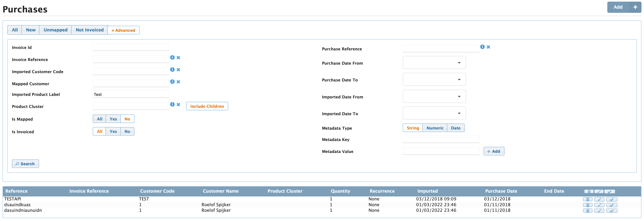Delete the TESTAPI purchase row

point(587,199)
